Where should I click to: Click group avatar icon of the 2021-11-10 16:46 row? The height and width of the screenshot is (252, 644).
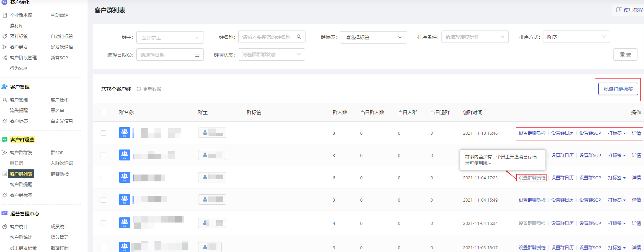click(x=125, y=133)
